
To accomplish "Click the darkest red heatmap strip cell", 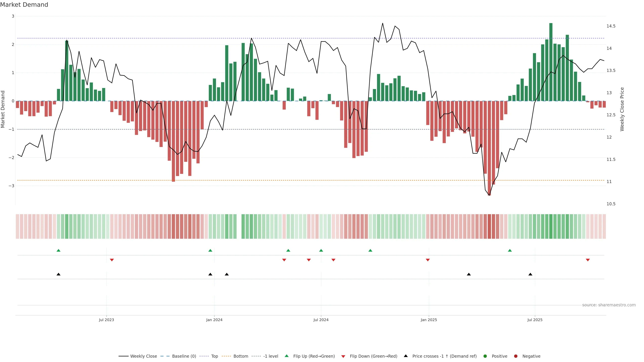I will [x=489, y=226].
